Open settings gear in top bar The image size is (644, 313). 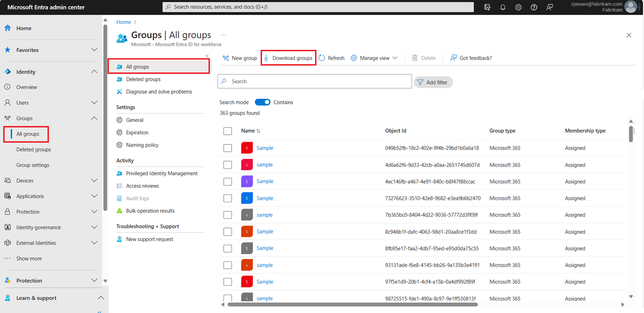(519, 7)
